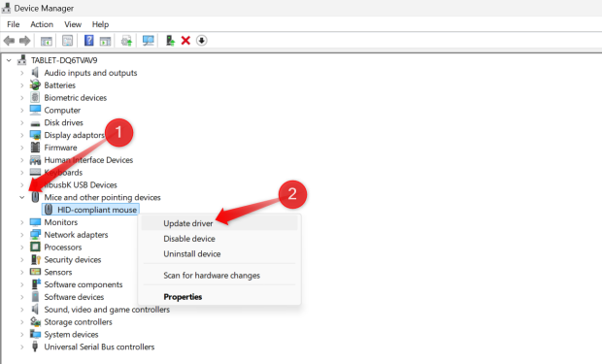Viewport: 602px width, 364px height.
Task: Click the Firmware chip icon
Action: point(35,148)
